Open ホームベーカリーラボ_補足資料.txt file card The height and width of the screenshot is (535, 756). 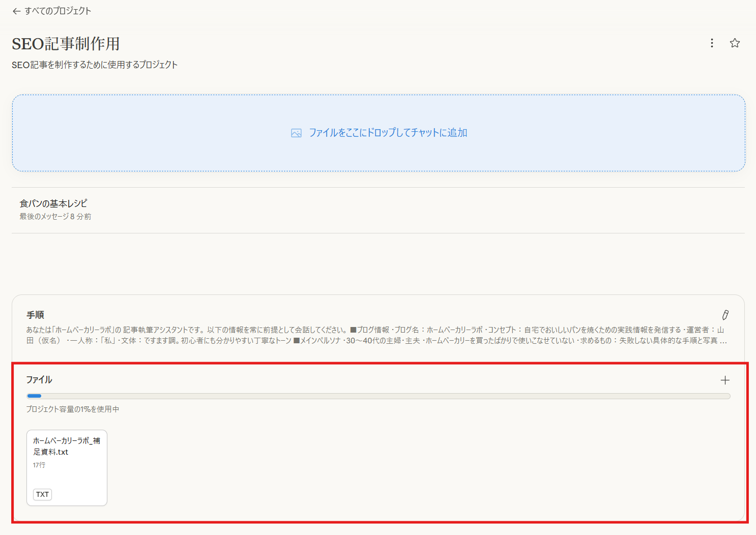pos(67,467)
